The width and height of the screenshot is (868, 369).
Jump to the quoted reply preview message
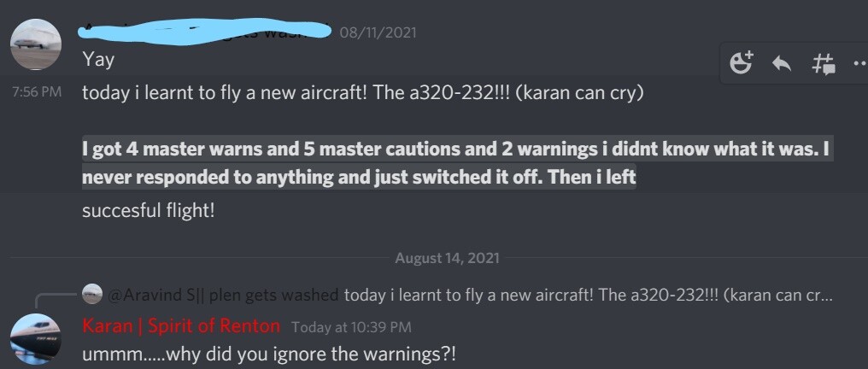pos(588,295)
